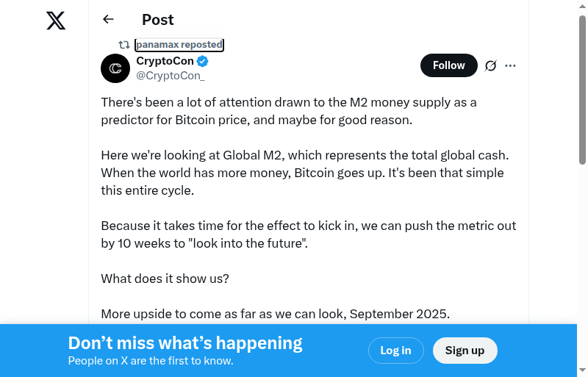Click the CryptoCon display name

point(164,62)
